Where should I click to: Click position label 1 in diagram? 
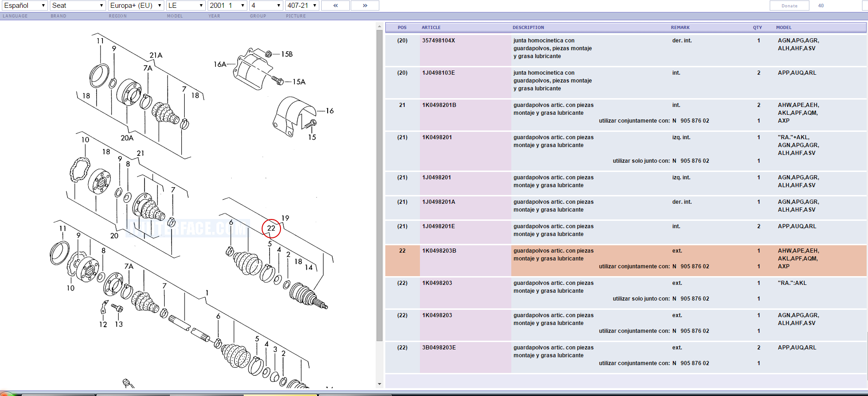[207, 293]
